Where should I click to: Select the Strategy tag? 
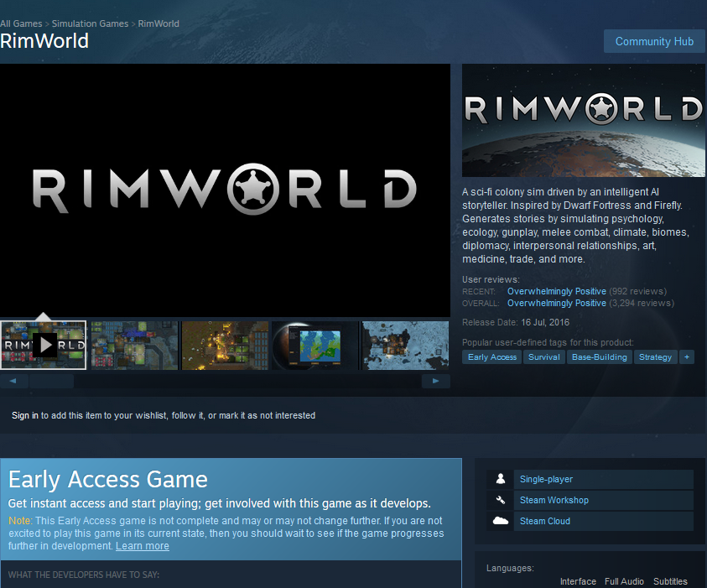[x=655, y=357]
